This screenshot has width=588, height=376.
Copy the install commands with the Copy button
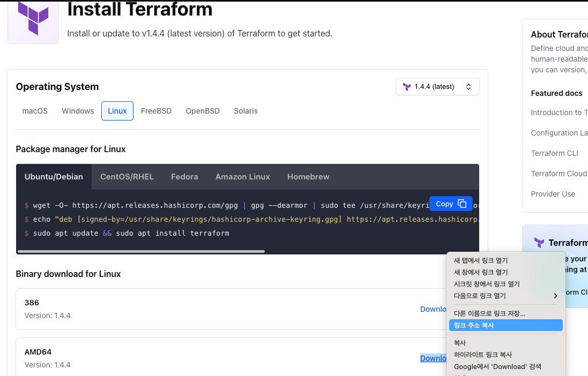click(x=451, y=204)
